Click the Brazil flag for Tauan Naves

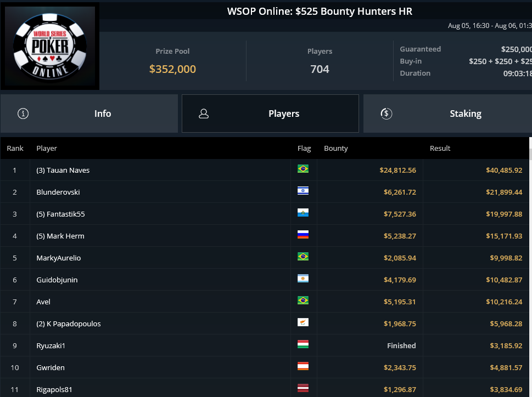pyautogui.click(x=303, y=169)
